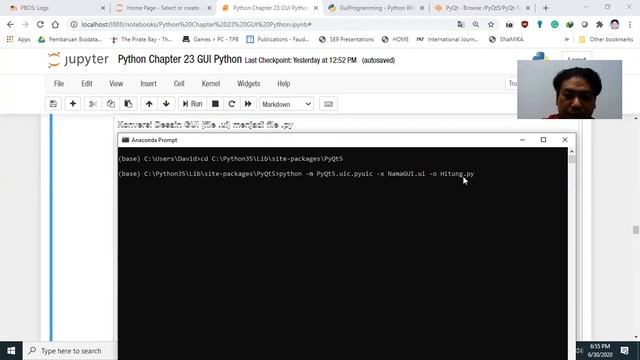
Task: Open the Edit menu in Jupyter
Action: point(87,84)
